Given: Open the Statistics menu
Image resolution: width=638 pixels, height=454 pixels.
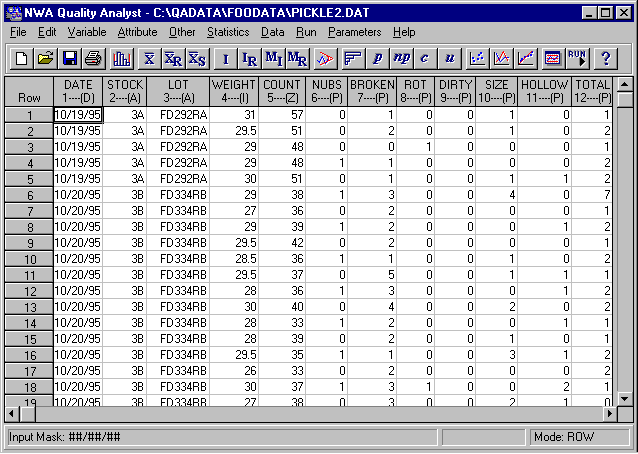Looking at the screenshot, I should (x=228, y=32).
